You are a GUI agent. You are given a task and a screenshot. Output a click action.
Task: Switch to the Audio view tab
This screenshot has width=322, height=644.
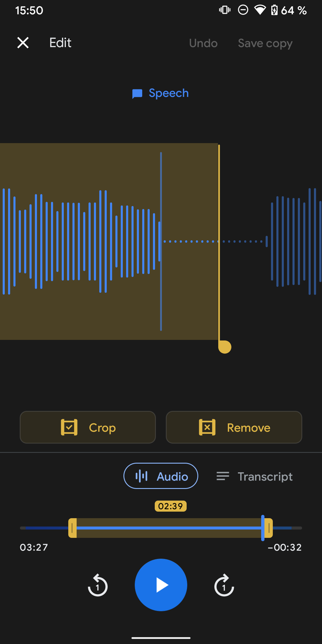[x=161, y=476]
